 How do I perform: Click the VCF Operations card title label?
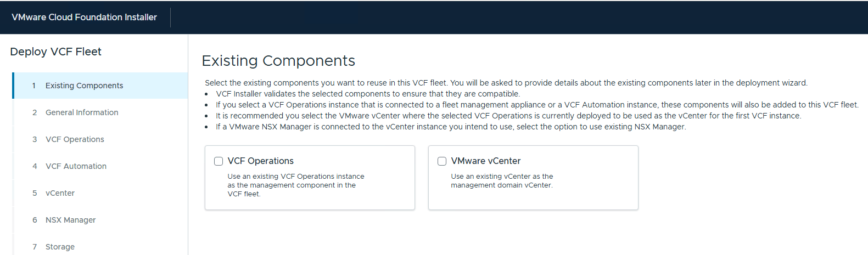[x=261, y=161]
